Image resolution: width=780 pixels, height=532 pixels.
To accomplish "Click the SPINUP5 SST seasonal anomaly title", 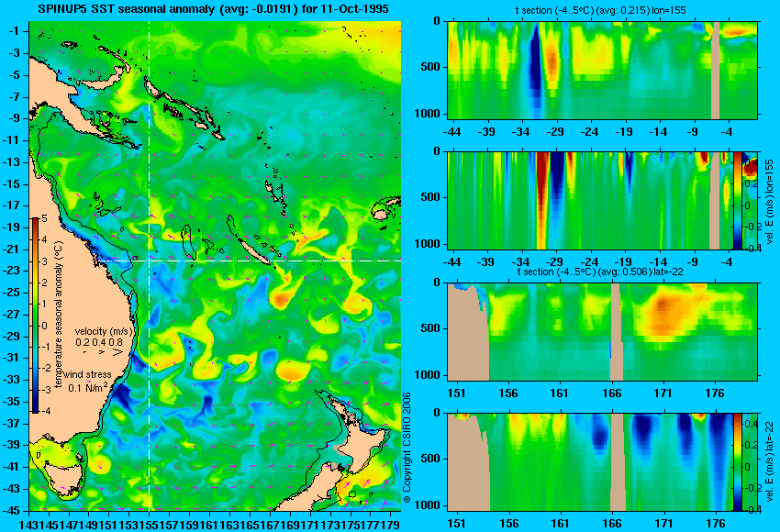I will pyautogui.click(x=214, y=9).
